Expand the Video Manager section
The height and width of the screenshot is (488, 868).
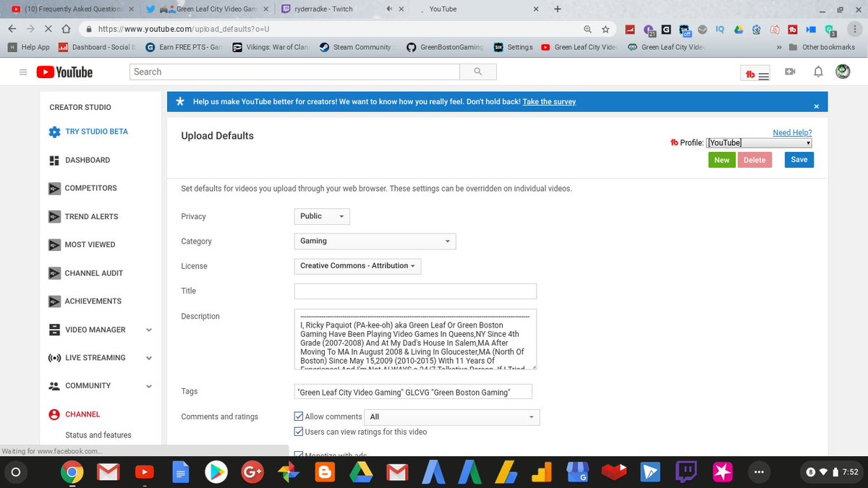[x=149, y=330]
